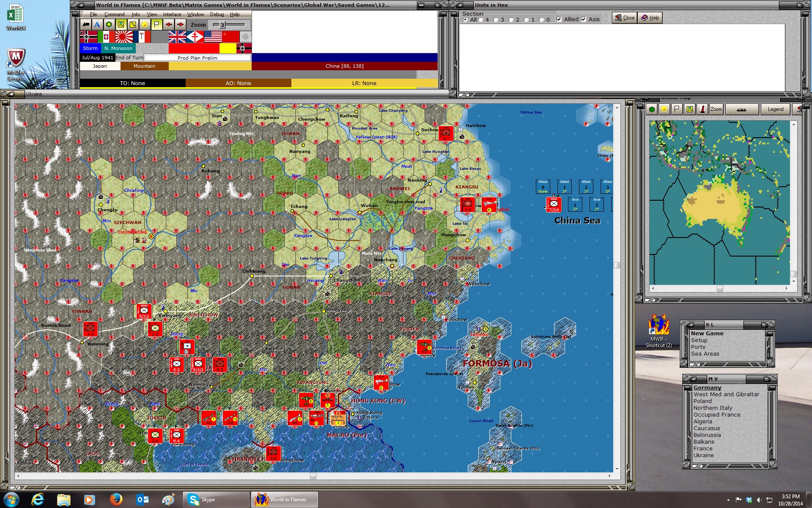812x508 pixels.
Task: Click ship silhouette button in Global Map toolbar
Action: (741, 109)
